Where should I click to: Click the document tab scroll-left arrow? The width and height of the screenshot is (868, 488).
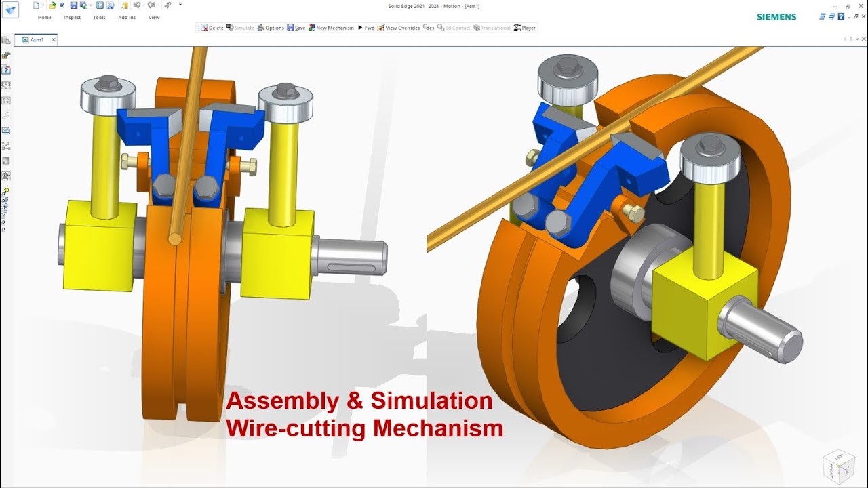846,39
